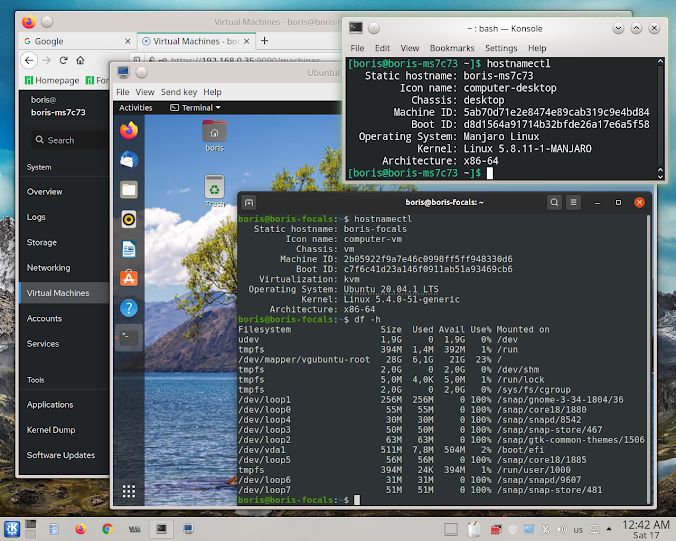Launch Firefox from the KDE taskbar
The width and height of the screenshot is (676, 541).
(x=81, y=528)
